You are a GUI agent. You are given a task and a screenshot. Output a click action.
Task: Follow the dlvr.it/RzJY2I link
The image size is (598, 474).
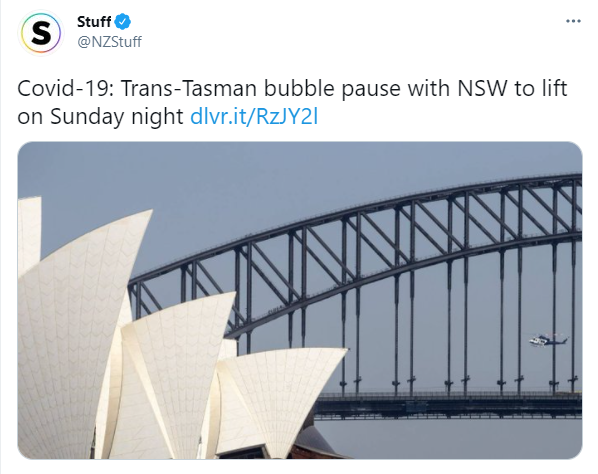pos(254,116)
